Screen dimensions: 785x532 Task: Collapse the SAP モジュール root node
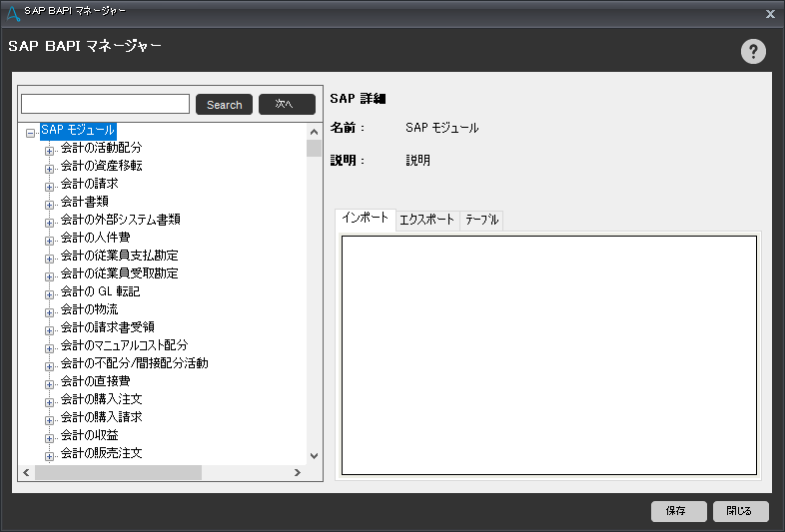coord(31,132)
